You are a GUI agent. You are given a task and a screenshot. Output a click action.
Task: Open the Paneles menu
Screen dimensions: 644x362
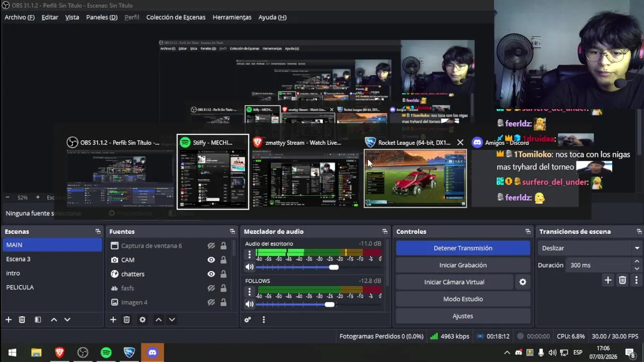point(102,17)
